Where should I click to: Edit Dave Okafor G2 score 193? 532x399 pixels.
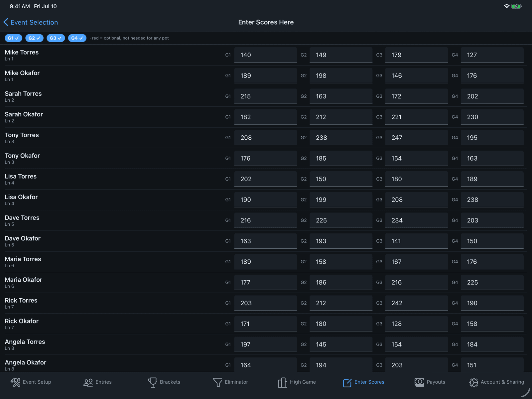pos(341,241)
